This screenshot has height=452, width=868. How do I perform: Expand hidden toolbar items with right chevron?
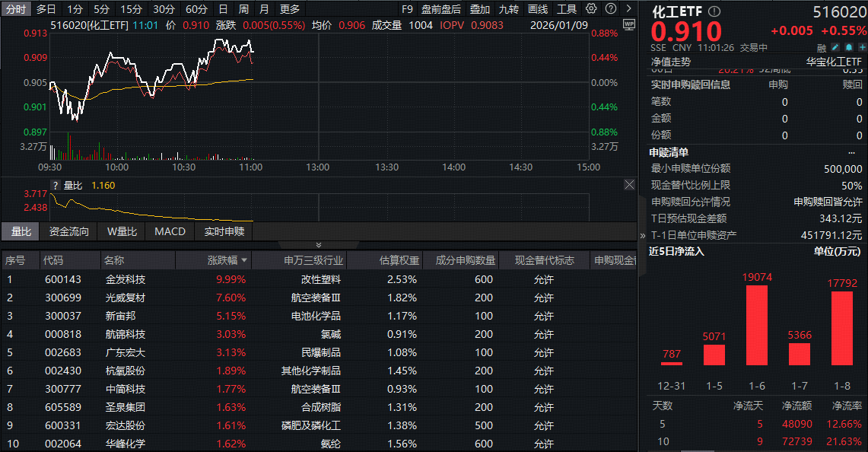point(628,8)
